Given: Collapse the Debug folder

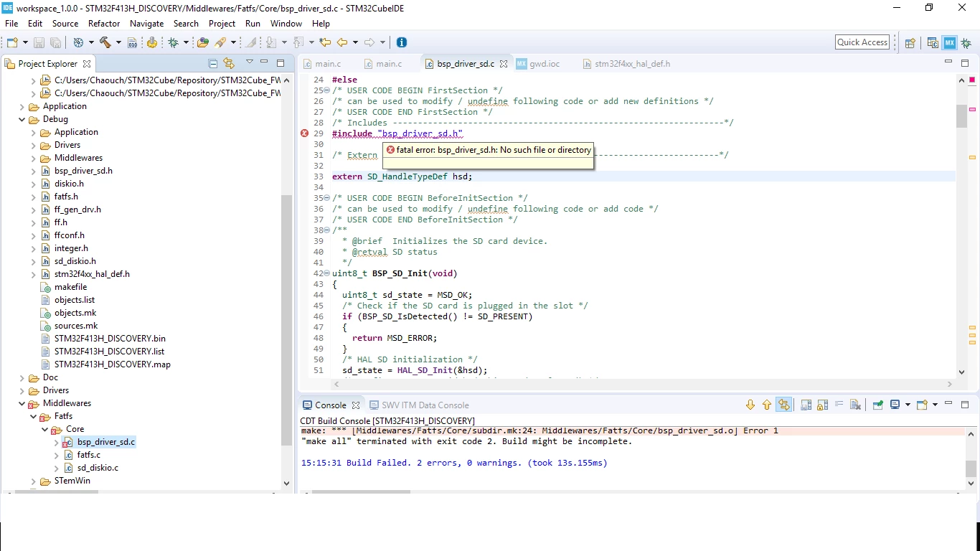Looking at the screenshot, I should [x=22, y=119].
